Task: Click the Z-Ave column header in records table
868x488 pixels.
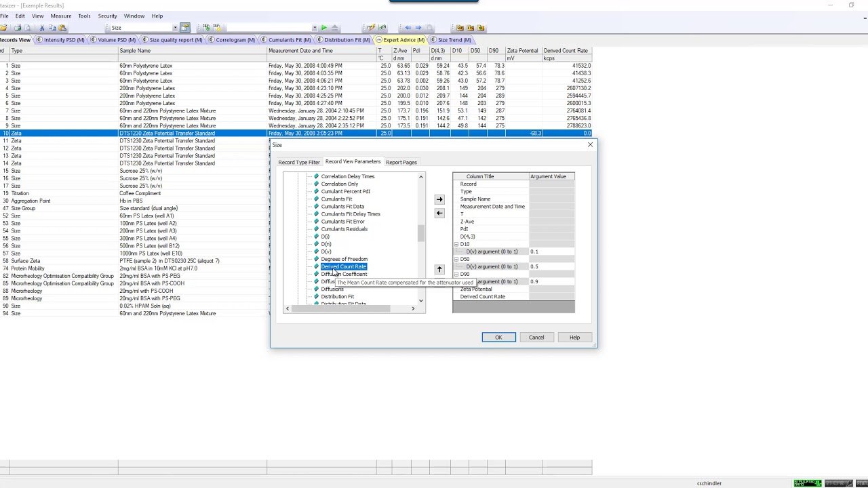Action: [x=400, y=51]
